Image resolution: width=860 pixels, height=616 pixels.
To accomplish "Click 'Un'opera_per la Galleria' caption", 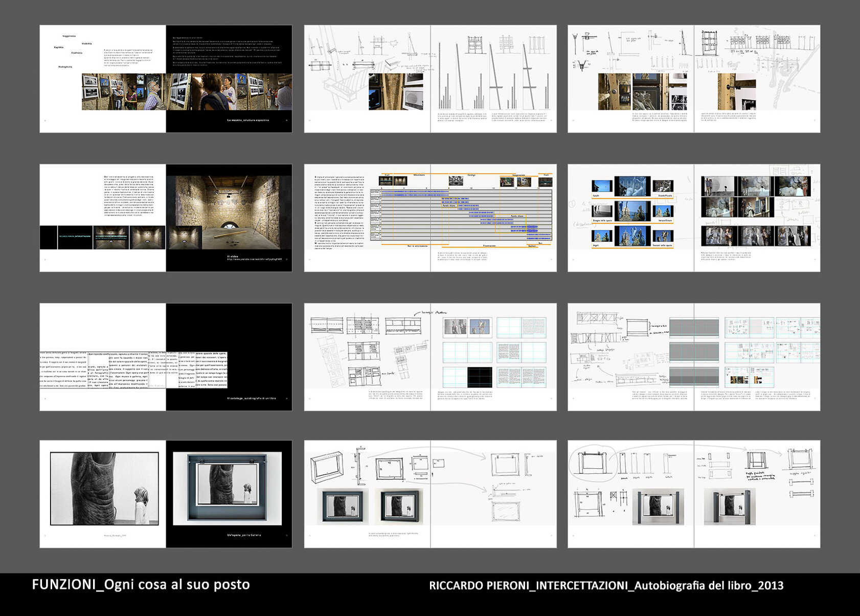I will click(x=244, y=535).
